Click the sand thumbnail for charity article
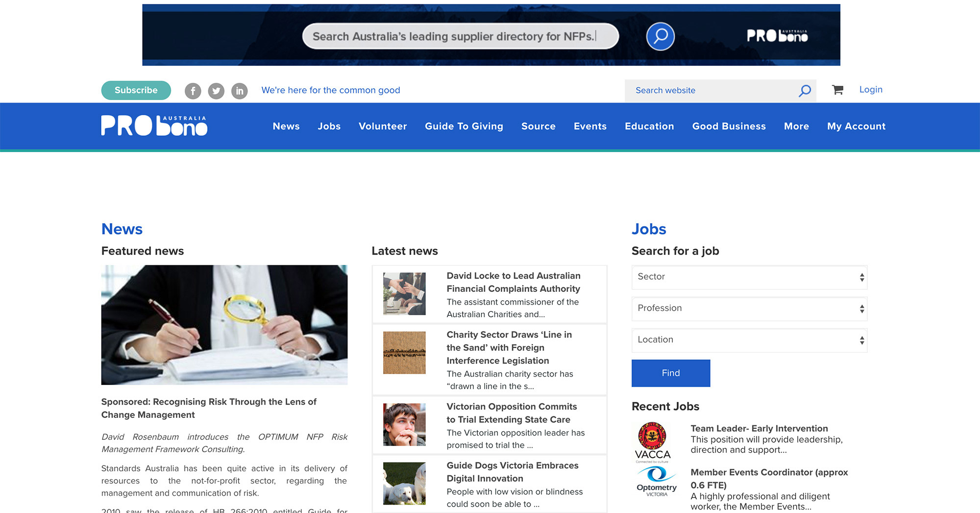This screenshot has height=513, width=980. click(404, 353)
